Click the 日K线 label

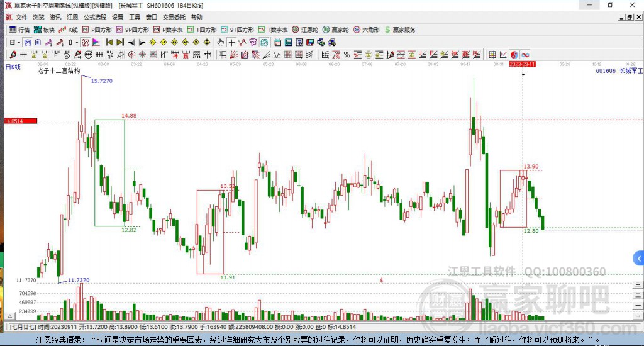[13, 67]
